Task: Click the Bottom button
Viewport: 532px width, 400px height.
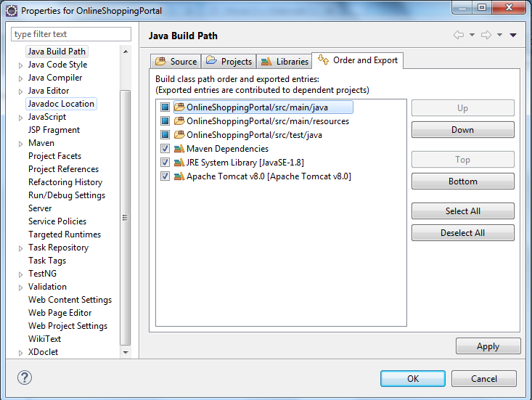Action: pos(463,181)
